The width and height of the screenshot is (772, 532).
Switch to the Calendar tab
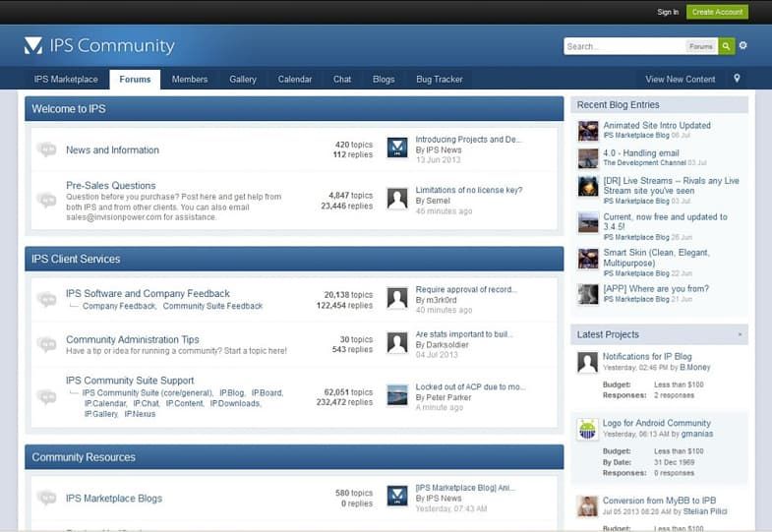tap(294, 80)
